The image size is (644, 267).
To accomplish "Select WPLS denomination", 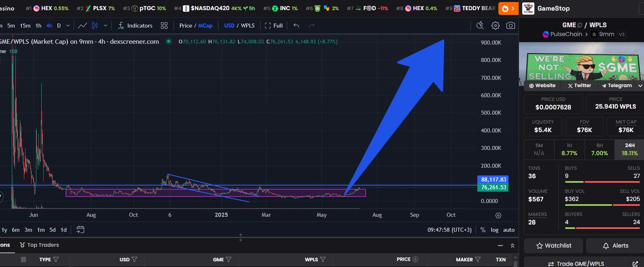I will (x=248, y=25).
